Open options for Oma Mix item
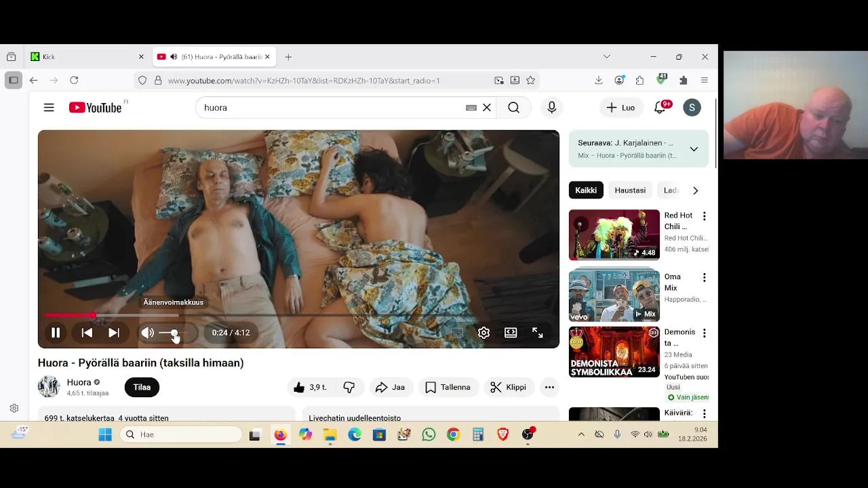The image size is (868, 488). pyautogui.click(x=704, y=277)
